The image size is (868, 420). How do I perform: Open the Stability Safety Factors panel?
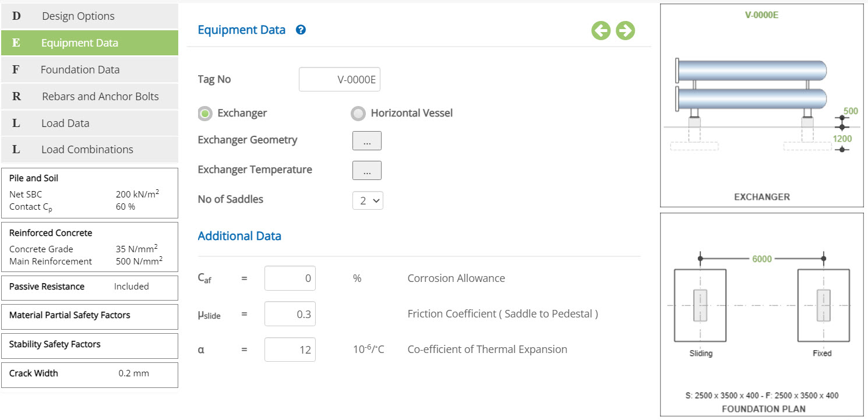pos(90,345)
